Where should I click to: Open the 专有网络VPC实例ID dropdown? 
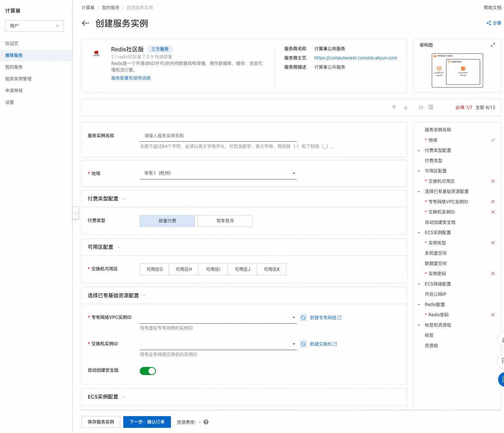(x=218, y=317)
